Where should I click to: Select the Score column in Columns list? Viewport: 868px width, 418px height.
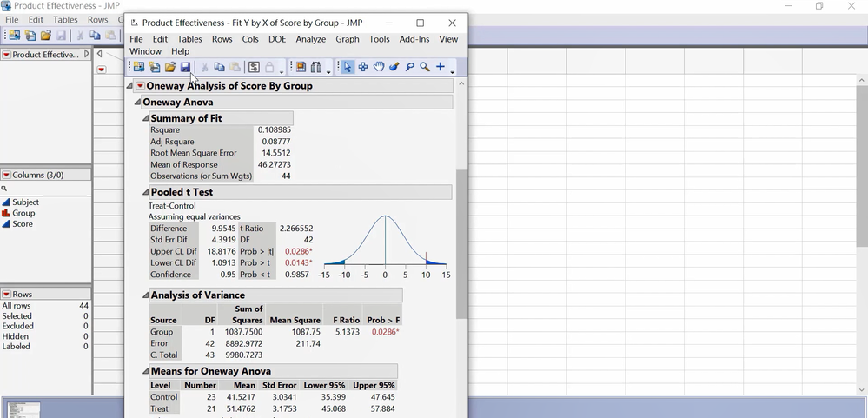click(x=23, y=224)
